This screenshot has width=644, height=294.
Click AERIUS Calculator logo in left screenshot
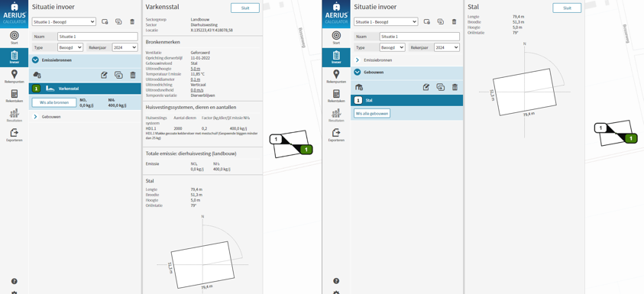pos(14,13)
